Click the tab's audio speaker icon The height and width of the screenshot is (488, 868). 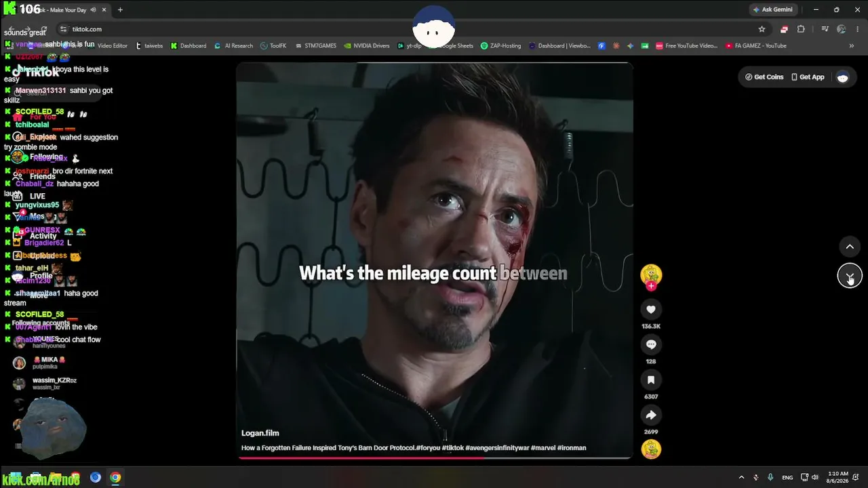[94, 9]
